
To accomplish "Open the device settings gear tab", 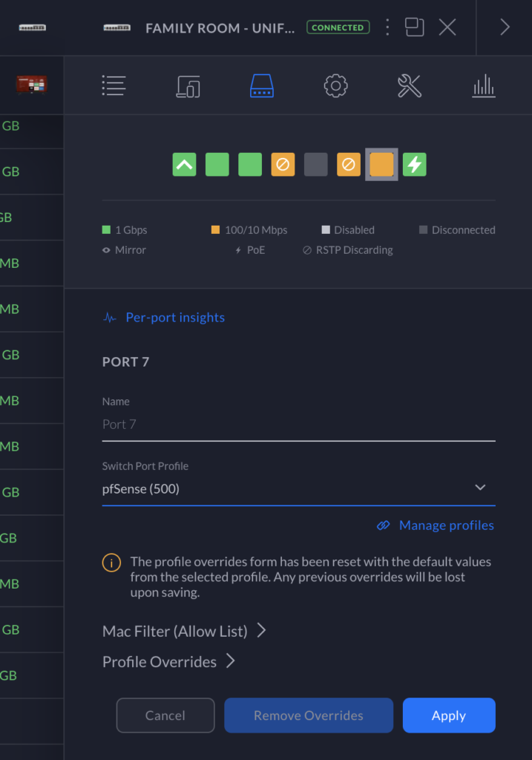I will tap(335, 86).
